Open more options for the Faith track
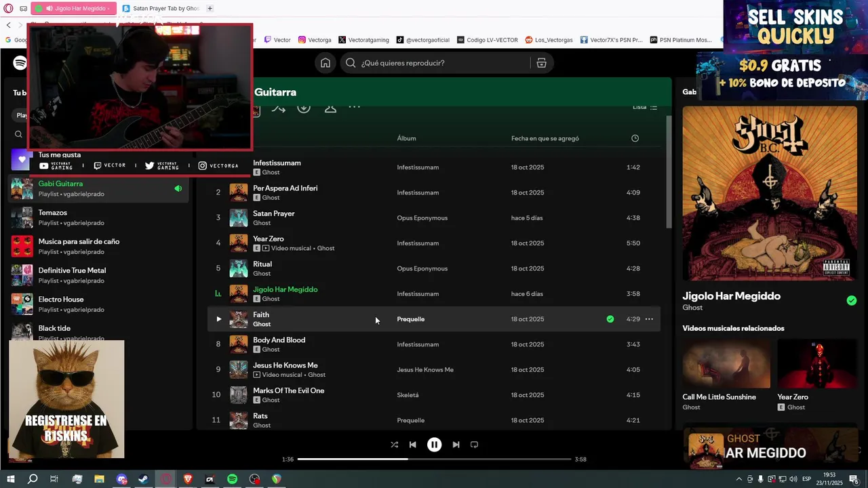This screenshot has height=488, width=868. 649,319
